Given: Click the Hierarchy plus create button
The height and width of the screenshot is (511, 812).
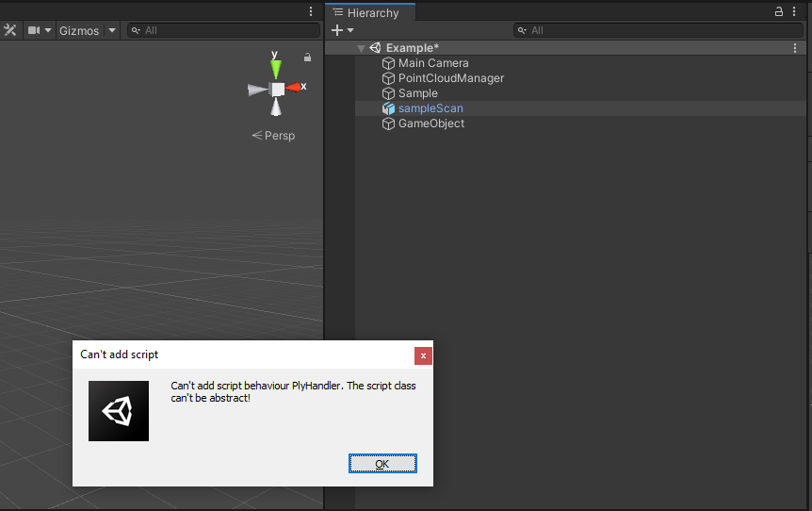Looking at the screenshot, I should [337, 30].
